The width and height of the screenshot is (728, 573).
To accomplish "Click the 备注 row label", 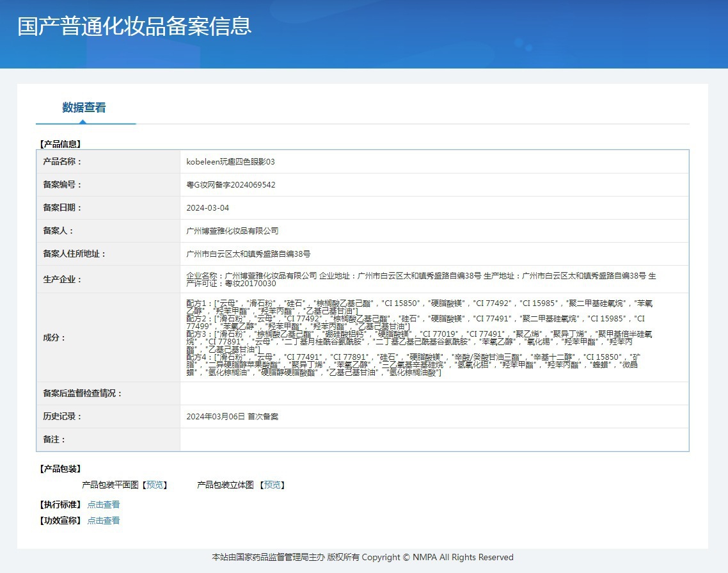I will tap(54, 439).
